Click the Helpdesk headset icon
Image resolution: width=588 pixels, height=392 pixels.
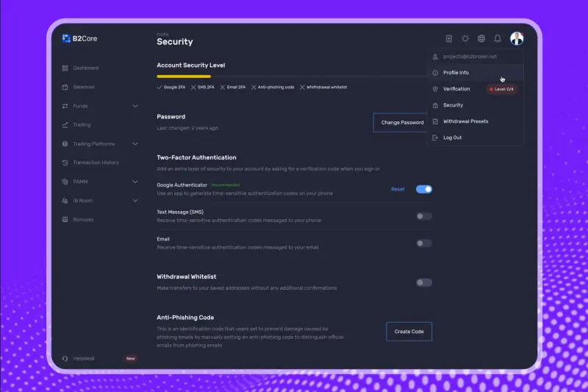click(x=65, y=358)
